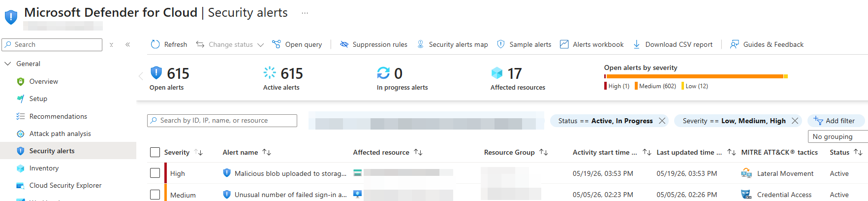Open Cloud Security Explorer
This screenshot has height=201, width=868.
coord(65,185)
